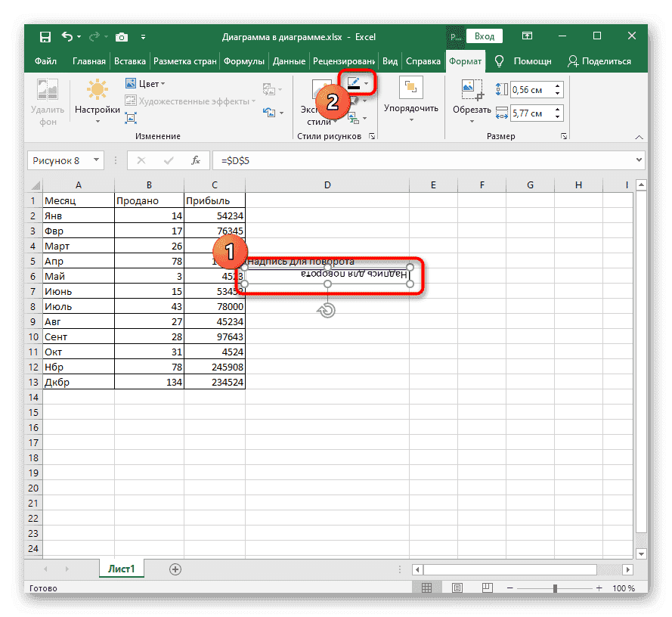The image size is (672, 617).
Task: Click the Undo arrow icon
Action: [x=67, y=36]
